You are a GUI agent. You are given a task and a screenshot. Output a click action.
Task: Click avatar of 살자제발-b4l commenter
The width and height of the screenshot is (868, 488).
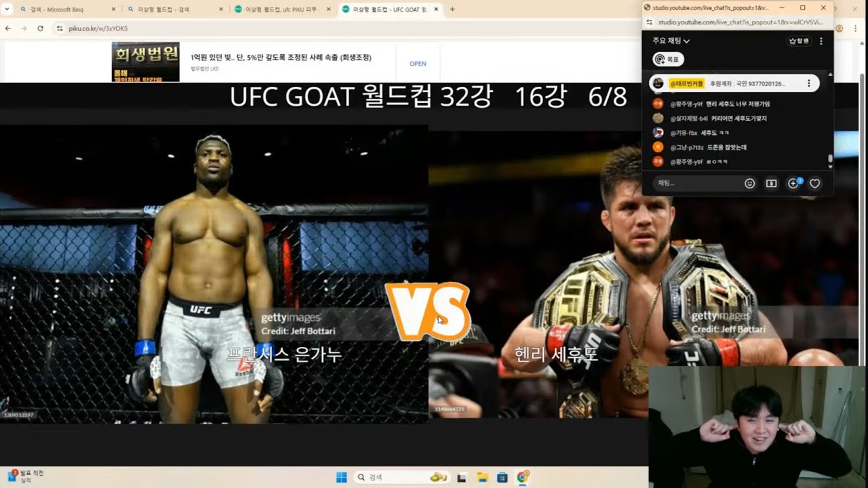[658, 118]
